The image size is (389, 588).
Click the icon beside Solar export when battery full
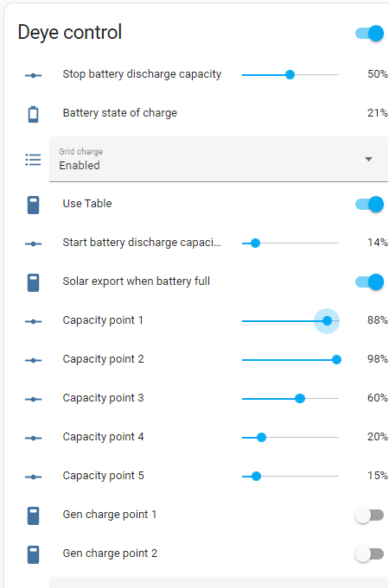(x=34, y=282)
